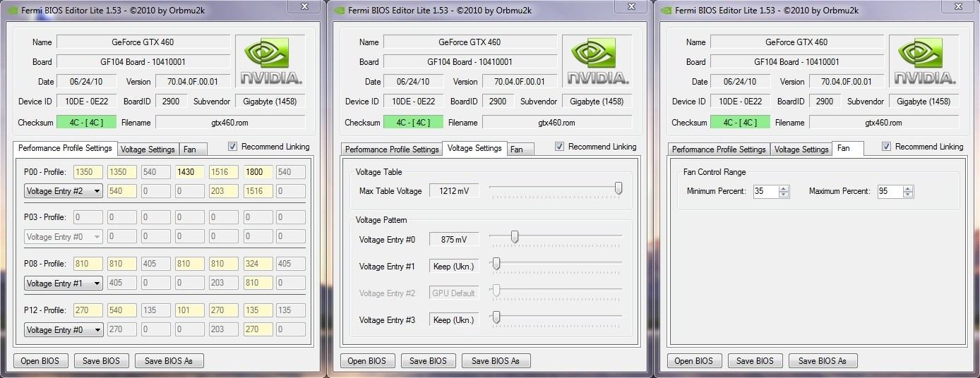Click title bar app icon of the Voltage Settings window
This screenshot has height=378, width=980.
339,10
